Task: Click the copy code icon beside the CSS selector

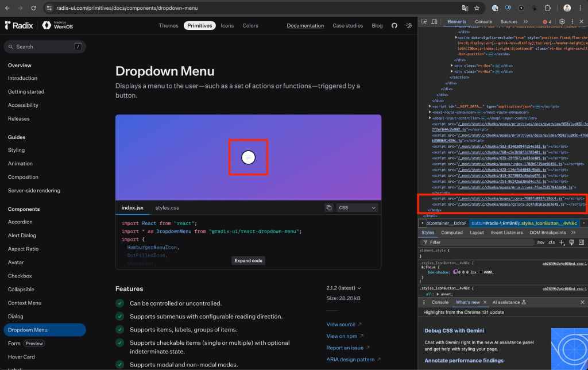Action: (x=329, y=207)
